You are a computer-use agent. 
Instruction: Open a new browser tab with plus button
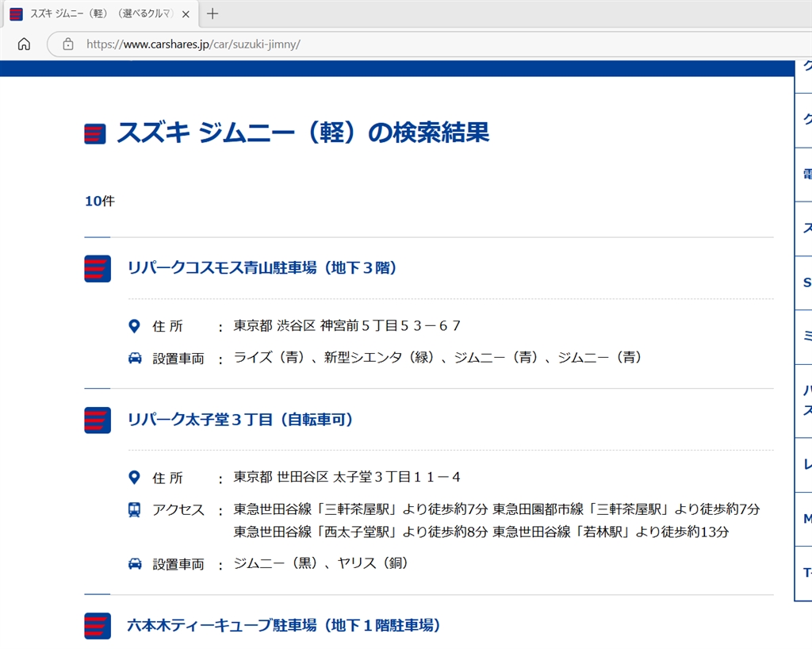pos(213,14)
